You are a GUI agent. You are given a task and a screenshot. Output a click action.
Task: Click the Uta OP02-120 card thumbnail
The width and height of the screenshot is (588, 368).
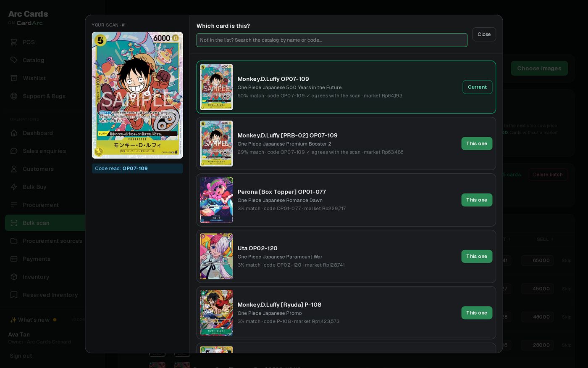coord(216,256)
